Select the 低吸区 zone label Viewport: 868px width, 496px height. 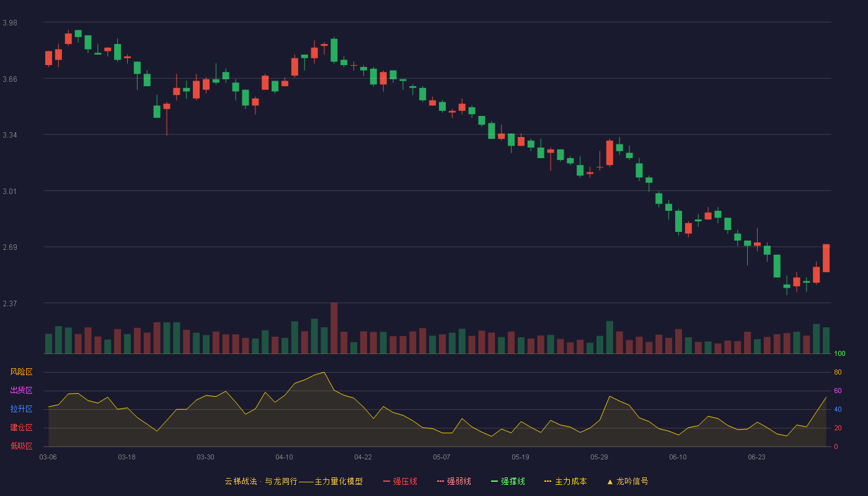click(x=22, y=446)
